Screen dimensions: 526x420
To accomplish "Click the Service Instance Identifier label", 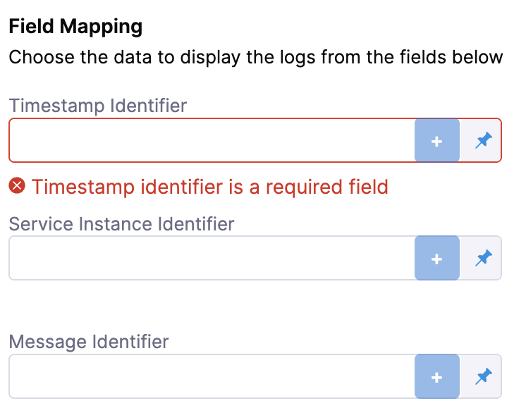I will 121,224.
